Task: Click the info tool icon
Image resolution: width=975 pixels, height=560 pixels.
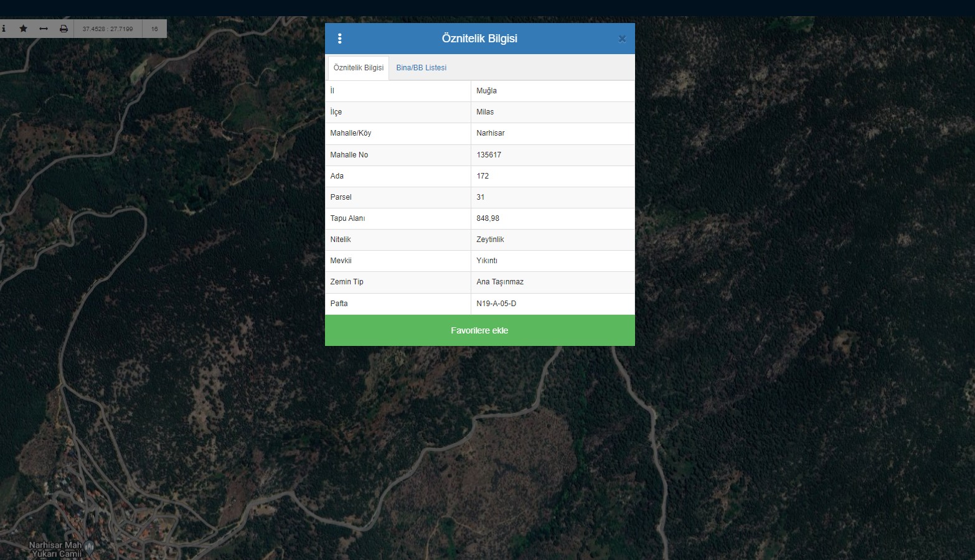Action: pyautogui.click(x=4, y=29)
